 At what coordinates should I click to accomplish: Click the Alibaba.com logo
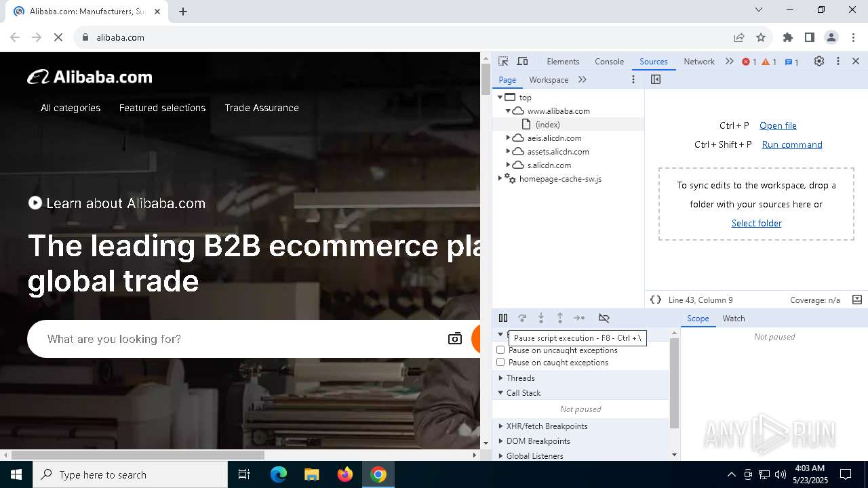[90, 77]
